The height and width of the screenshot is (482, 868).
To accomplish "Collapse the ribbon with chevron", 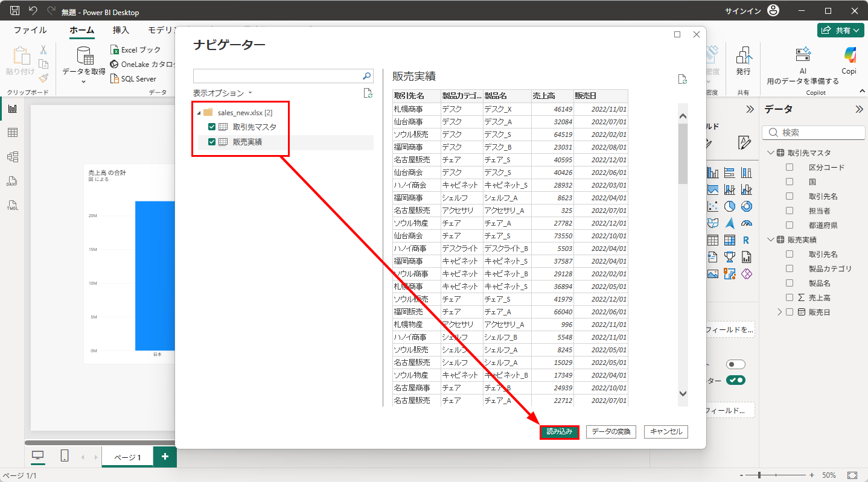I will click(x=861, y=90).
